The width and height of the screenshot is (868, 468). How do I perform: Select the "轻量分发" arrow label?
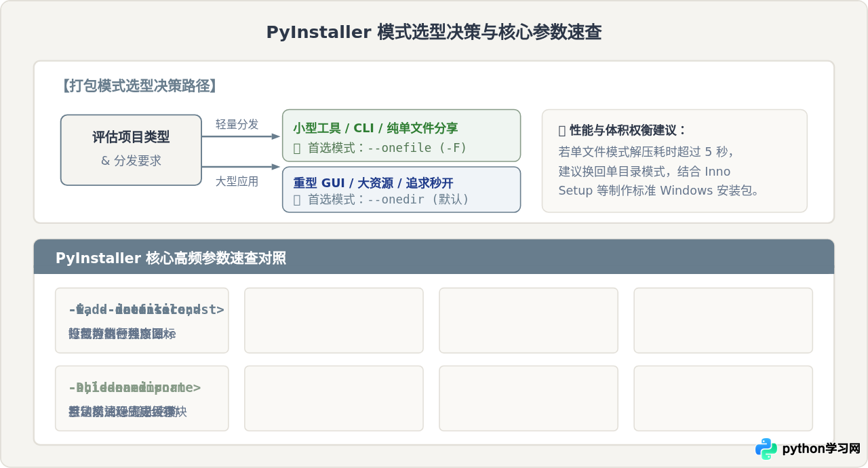[x=237, y=124]
